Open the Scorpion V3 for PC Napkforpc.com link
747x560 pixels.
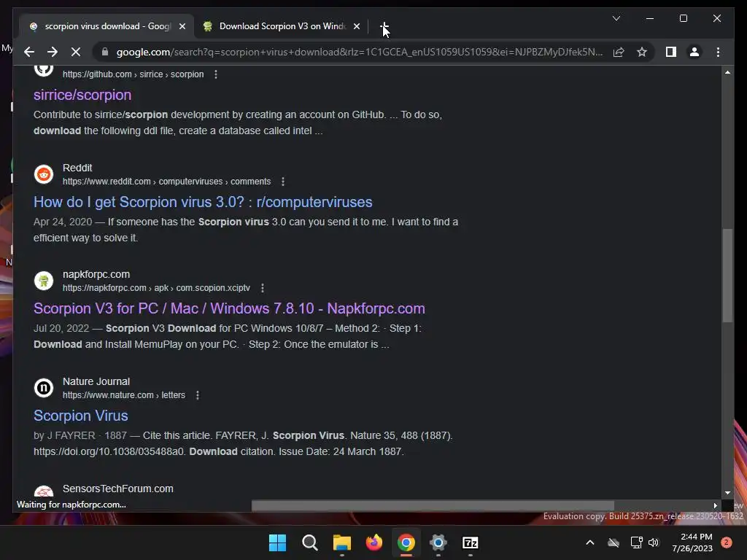[x=229, y=308]
